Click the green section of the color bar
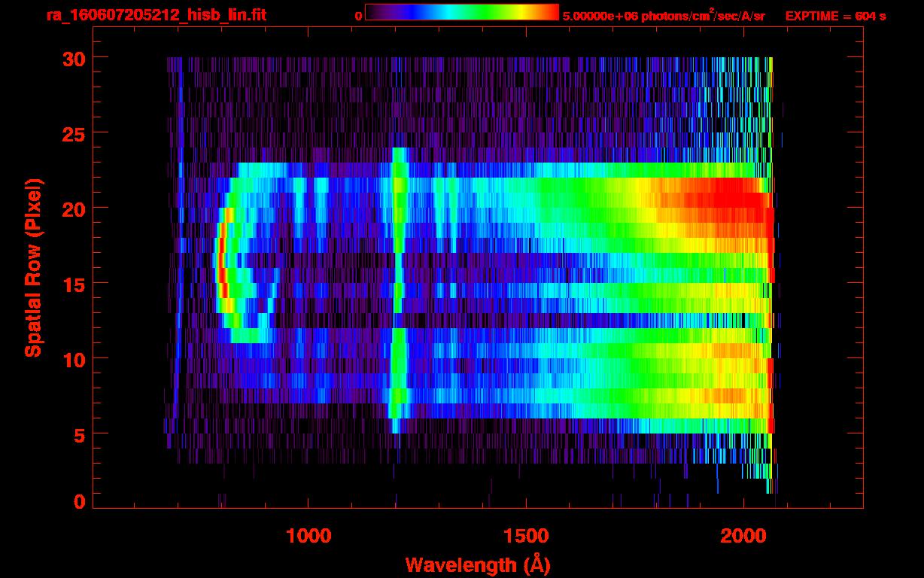 482,12
